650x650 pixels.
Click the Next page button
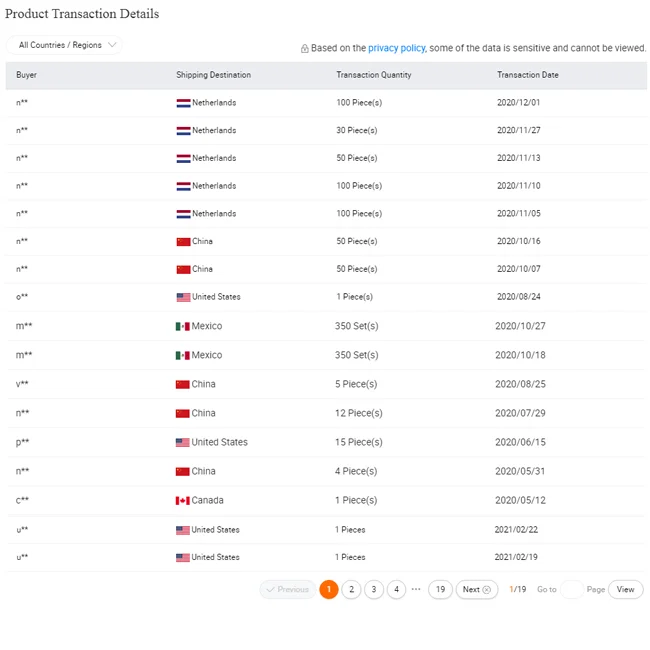click(x=477, y=589)
